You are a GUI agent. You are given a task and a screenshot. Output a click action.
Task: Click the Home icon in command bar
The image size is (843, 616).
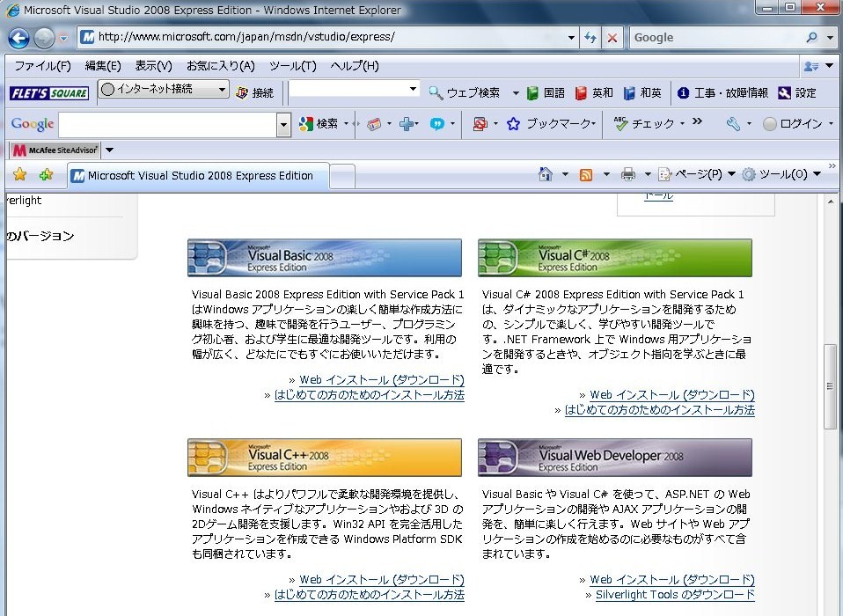546,174
